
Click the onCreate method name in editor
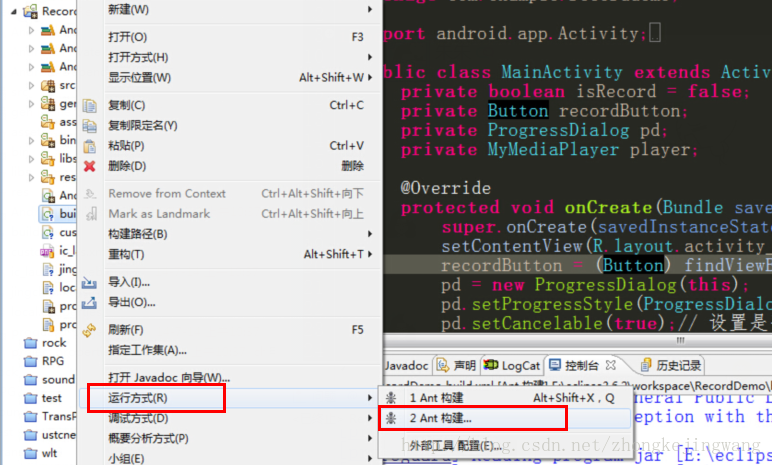point(608,207)
